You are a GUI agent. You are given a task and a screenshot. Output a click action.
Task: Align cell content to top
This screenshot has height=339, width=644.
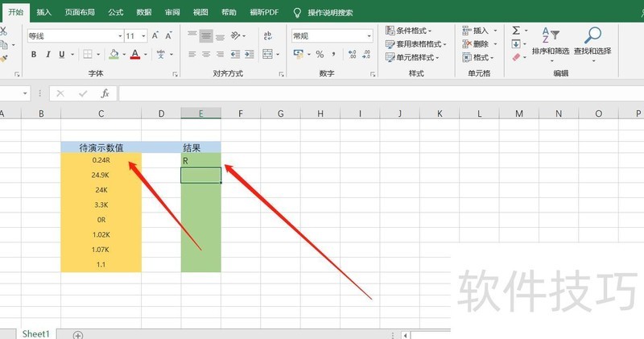point(192,35)
